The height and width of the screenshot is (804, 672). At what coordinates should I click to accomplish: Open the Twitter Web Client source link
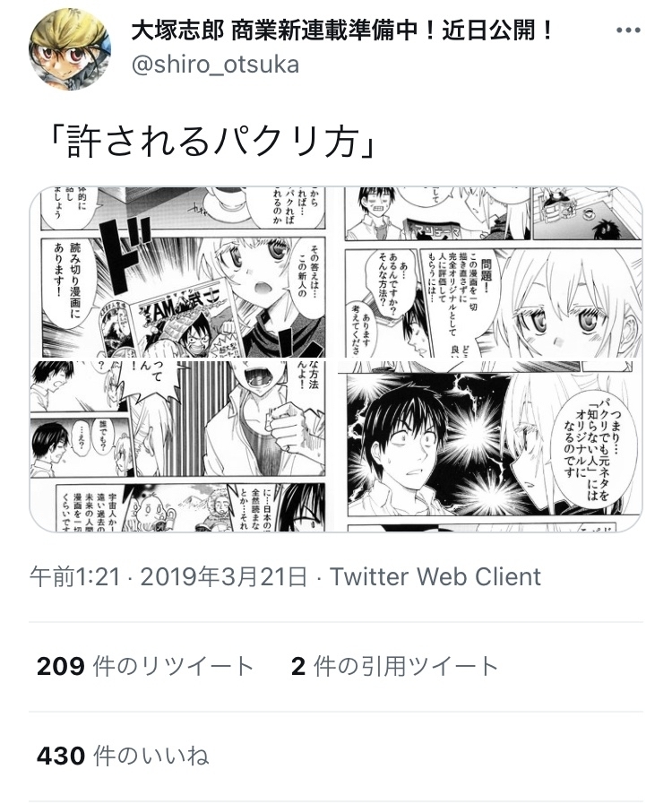435,577
